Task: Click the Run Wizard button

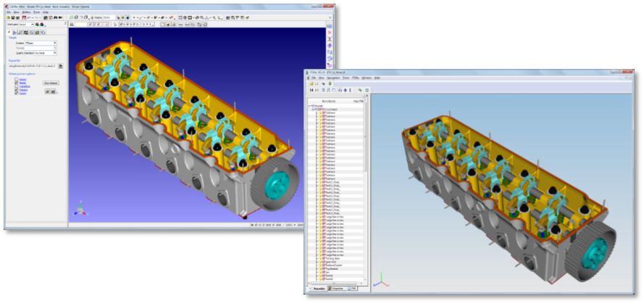Action: tap(51, 83)
